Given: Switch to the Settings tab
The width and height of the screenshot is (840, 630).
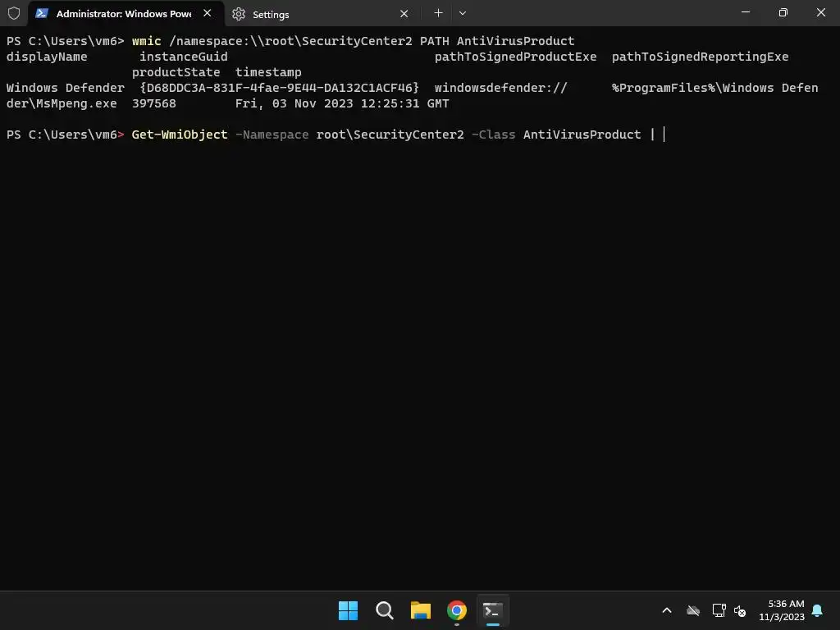Looking at the screenshot, I should [321, 14].
